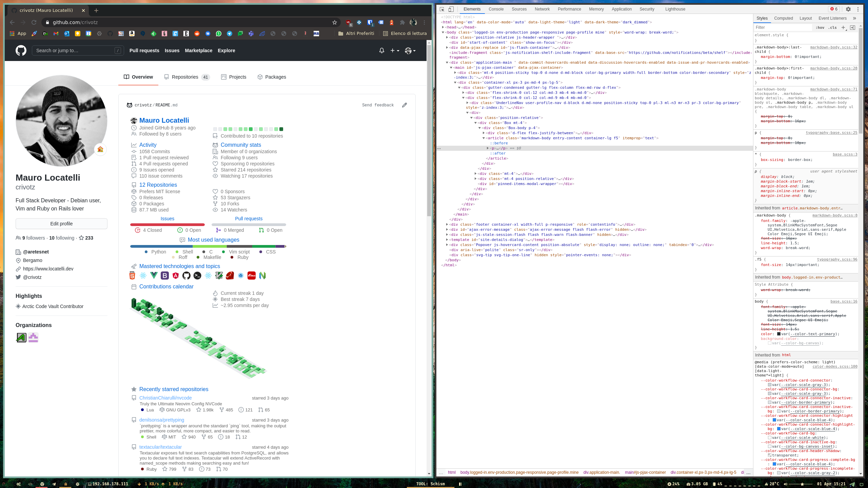Click the new style rule plus icon
This screenshot has height=488, width=868.
843,27
